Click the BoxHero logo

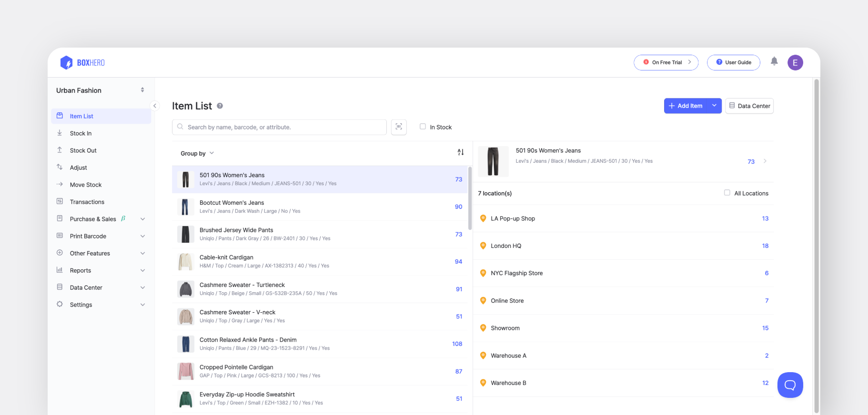point(82,62)
